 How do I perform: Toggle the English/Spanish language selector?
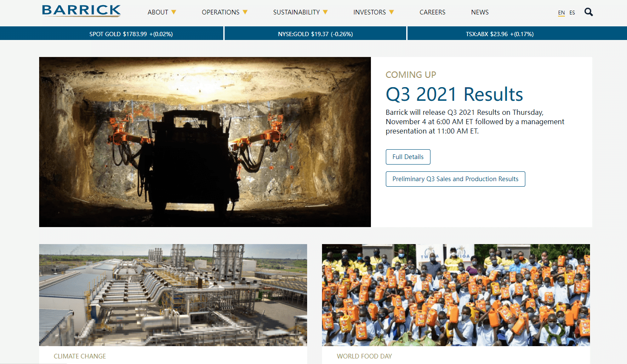[x=567, y=12]
